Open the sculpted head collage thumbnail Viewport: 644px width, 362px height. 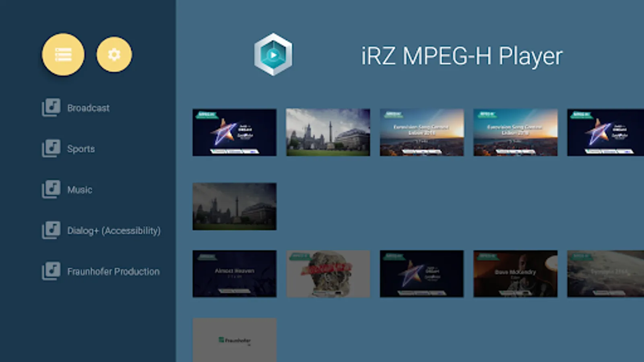[x=328, y=274]
